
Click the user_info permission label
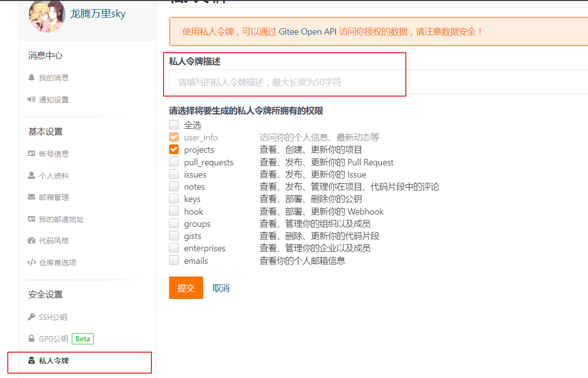201,138
